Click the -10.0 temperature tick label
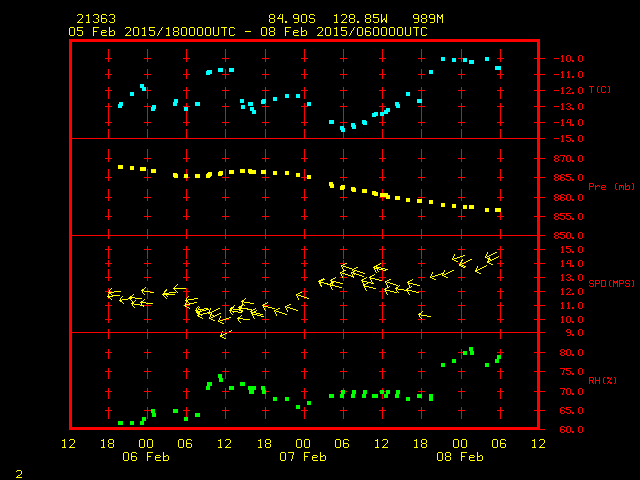 [x=568, y=58]
